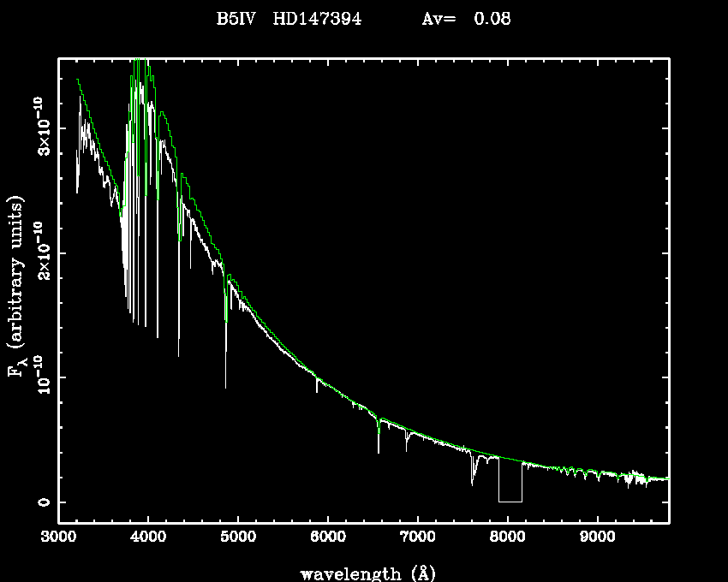Click the 0 y-axis tick label

(39, 502)
